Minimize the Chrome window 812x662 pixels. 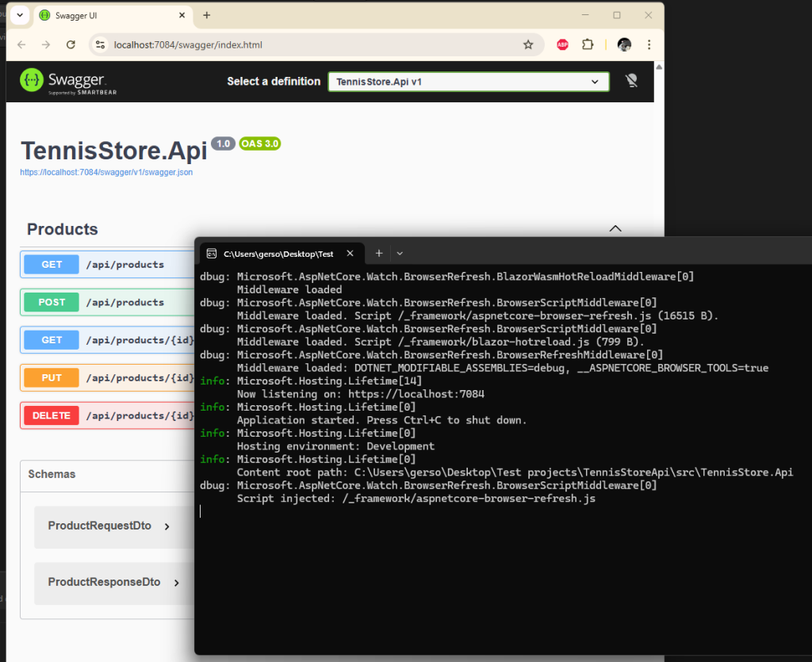(585, 15)
